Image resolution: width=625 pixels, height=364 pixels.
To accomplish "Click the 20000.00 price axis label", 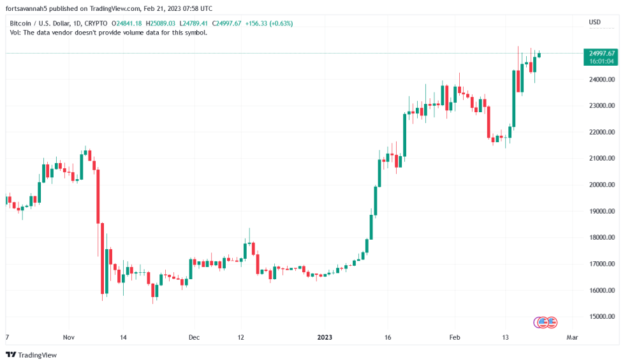I will point(602,185).
